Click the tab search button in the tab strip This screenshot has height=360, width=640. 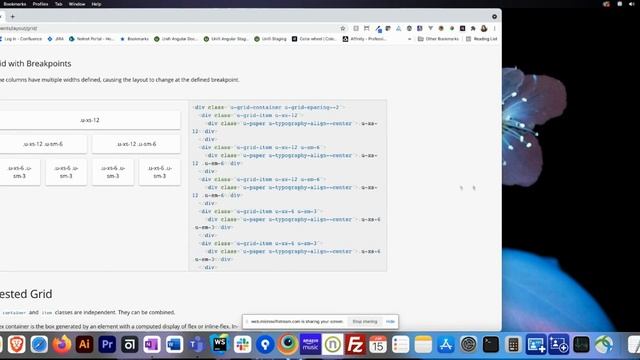494,17
